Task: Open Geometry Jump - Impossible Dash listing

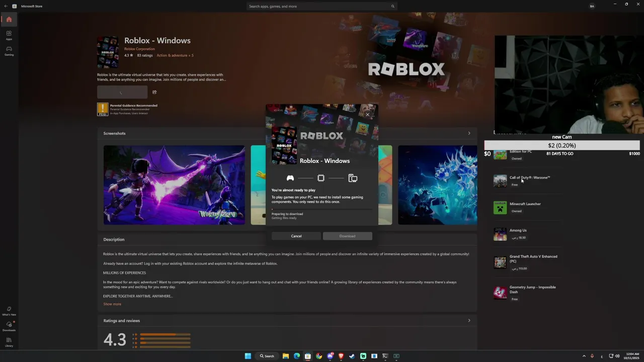Action: (x=532, y=289)
